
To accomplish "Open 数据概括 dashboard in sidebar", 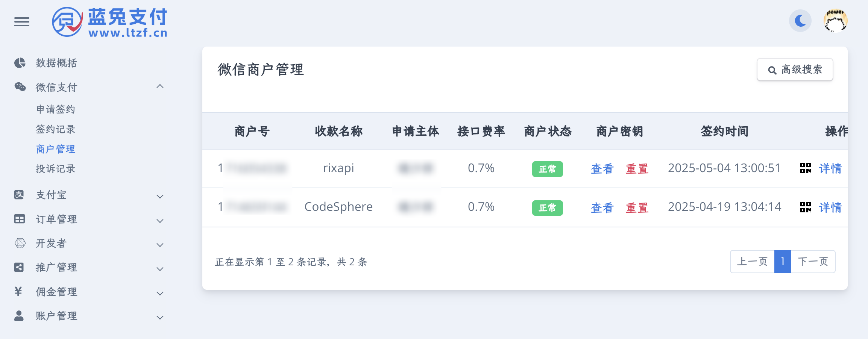I will click(56, 63).
